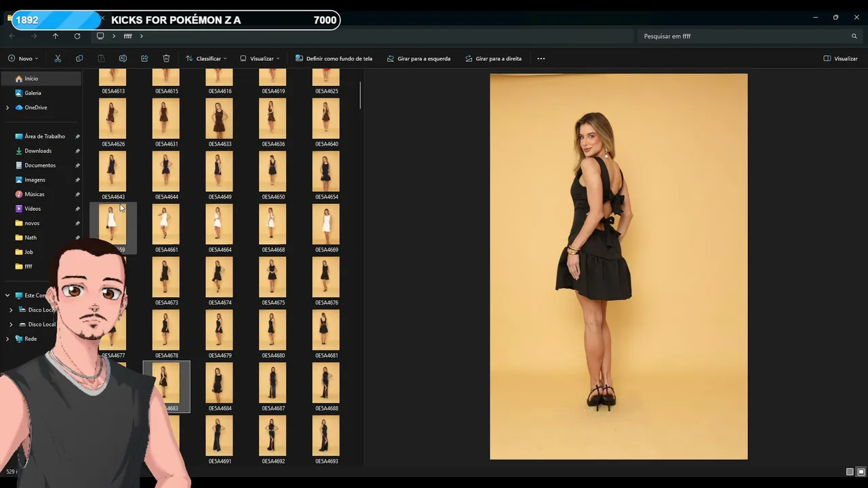Click the PC monitor icon in address bar
Viewport: 868px width, 488px height.
[x=100, y=36]
